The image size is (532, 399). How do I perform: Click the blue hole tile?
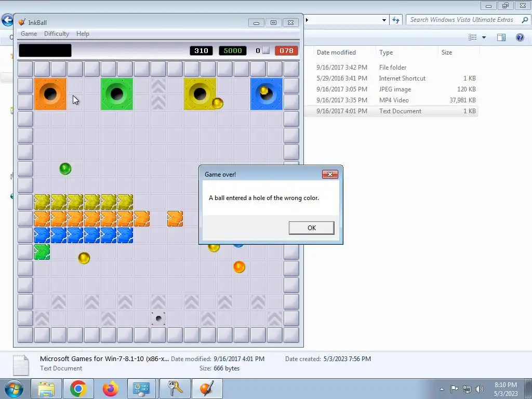[x=267, y=94]
